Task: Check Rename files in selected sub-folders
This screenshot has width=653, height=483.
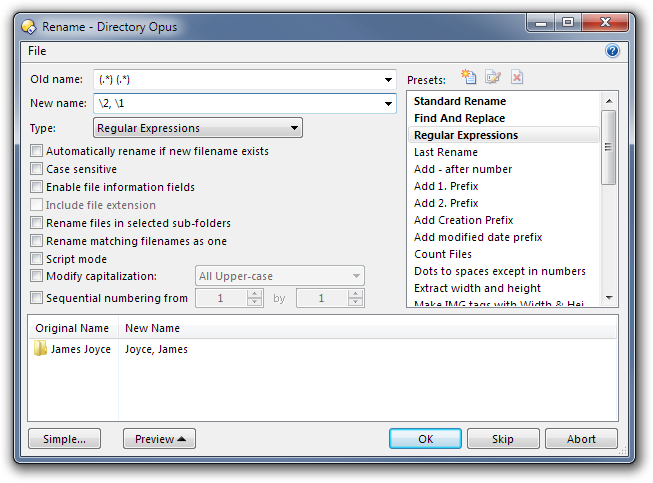Action: pos(37,223)
